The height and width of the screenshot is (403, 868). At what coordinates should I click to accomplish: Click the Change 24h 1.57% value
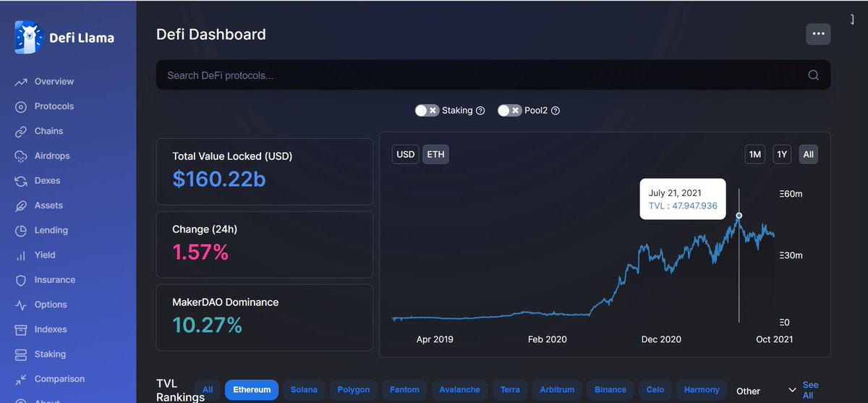pyautogui.click(x=200, y=252)
